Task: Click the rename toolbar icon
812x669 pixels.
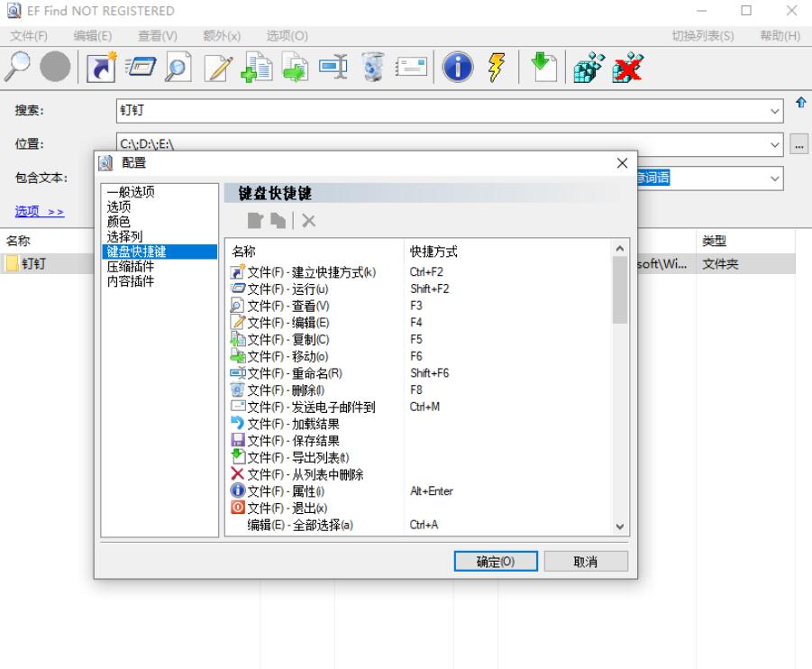Action: point(333,67)
